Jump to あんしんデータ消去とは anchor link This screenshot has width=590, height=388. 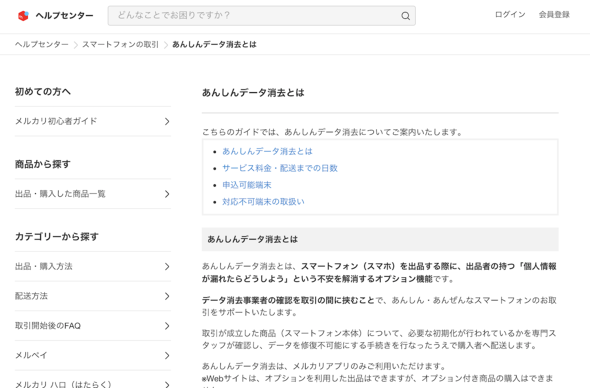(267, 151)
